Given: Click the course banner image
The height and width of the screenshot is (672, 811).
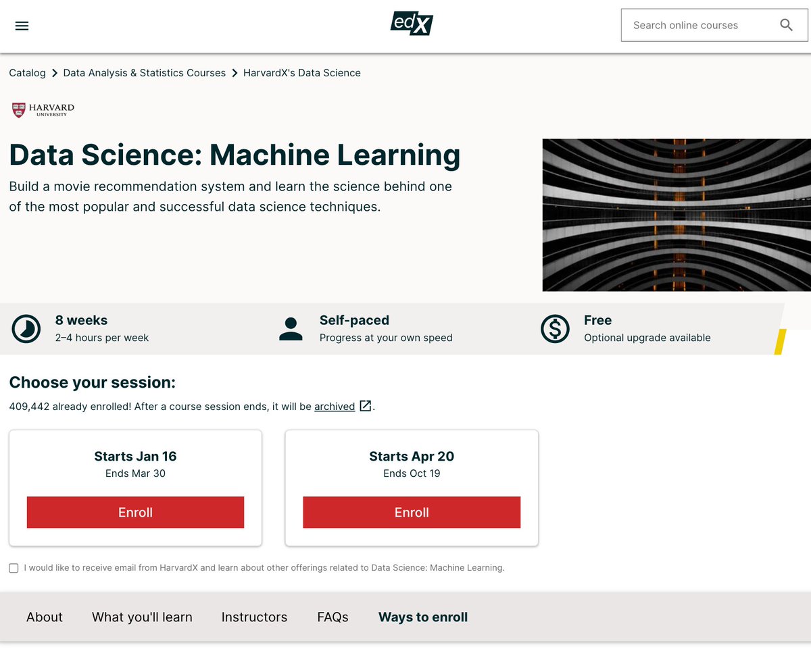Looking at the screenshot, I should tap(677, 215).
